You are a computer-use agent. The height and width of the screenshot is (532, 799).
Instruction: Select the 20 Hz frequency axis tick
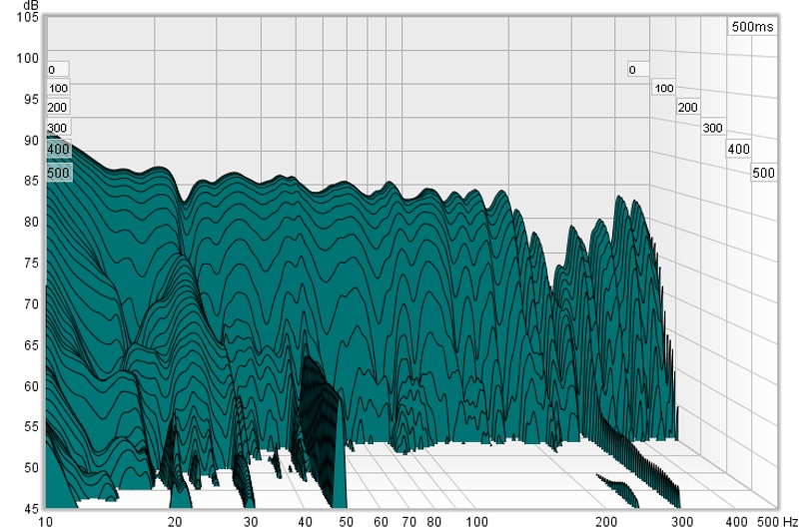pyautogui.click(x=175, y=522)
